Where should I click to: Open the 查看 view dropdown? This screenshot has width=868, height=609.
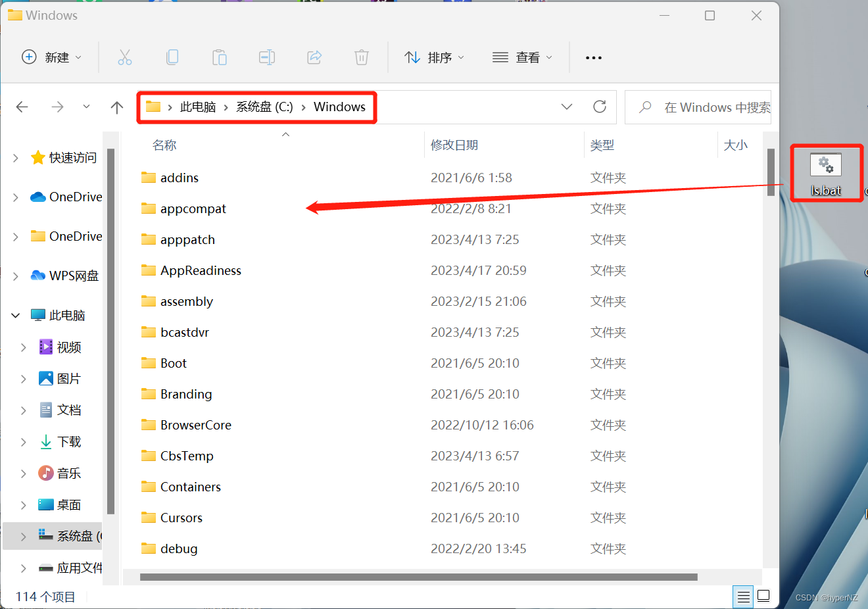[523, 57]
